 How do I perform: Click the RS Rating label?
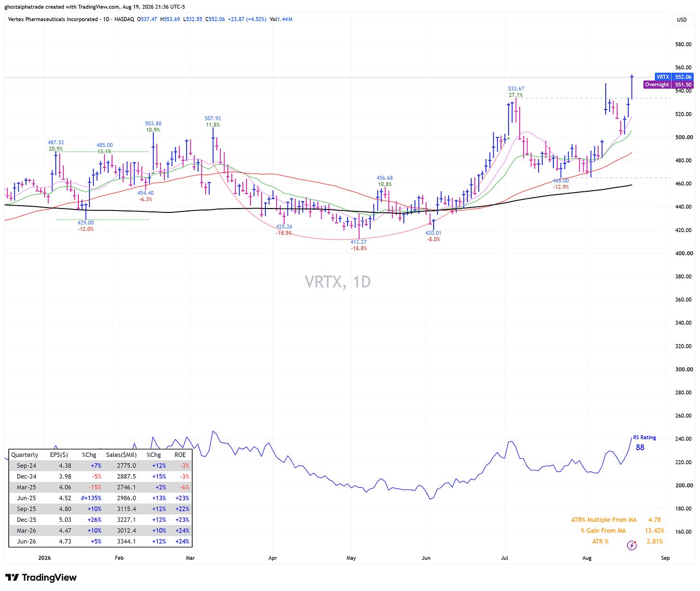coord(644,438)
